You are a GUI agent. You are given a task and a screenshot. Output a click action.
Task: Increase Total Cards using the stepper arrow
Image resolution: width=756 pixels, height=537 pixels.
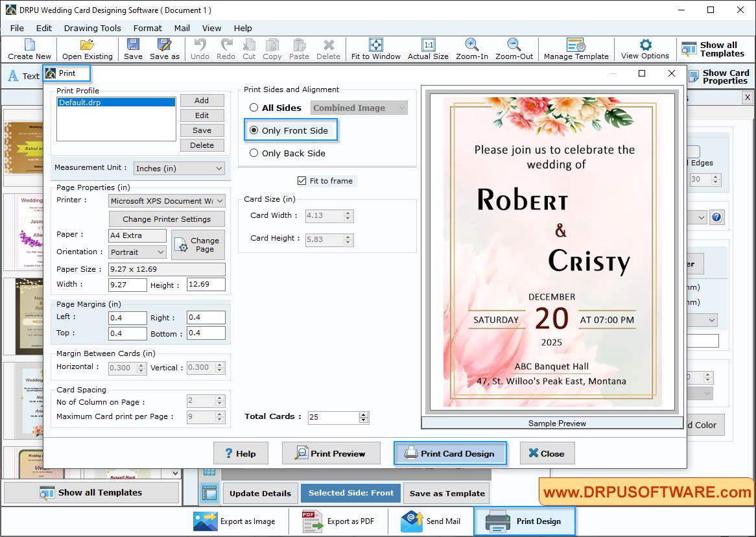[364, 414]
